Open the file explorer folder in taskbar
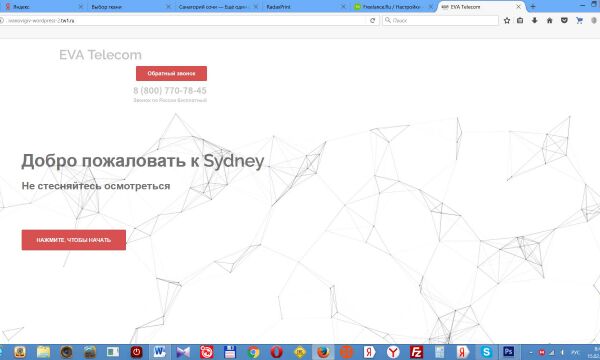The image size is (600, 360). [x=43, y=352]
